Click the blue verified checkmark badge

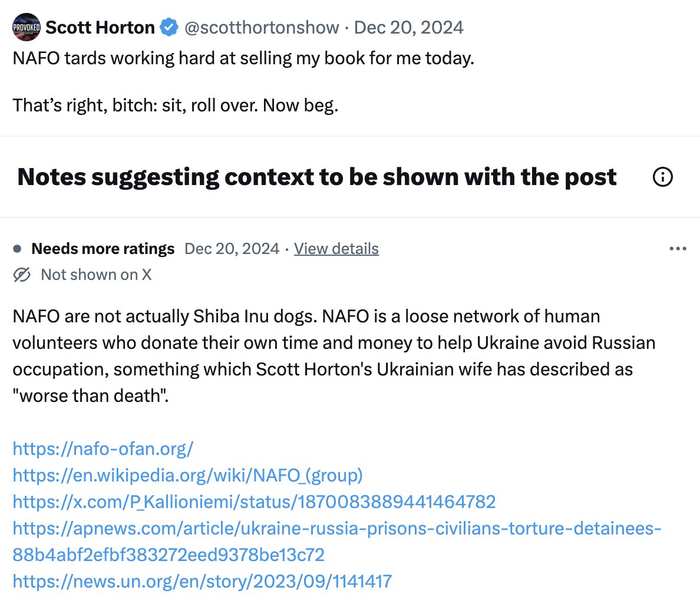pyautogui.click(x=169, y=27)
